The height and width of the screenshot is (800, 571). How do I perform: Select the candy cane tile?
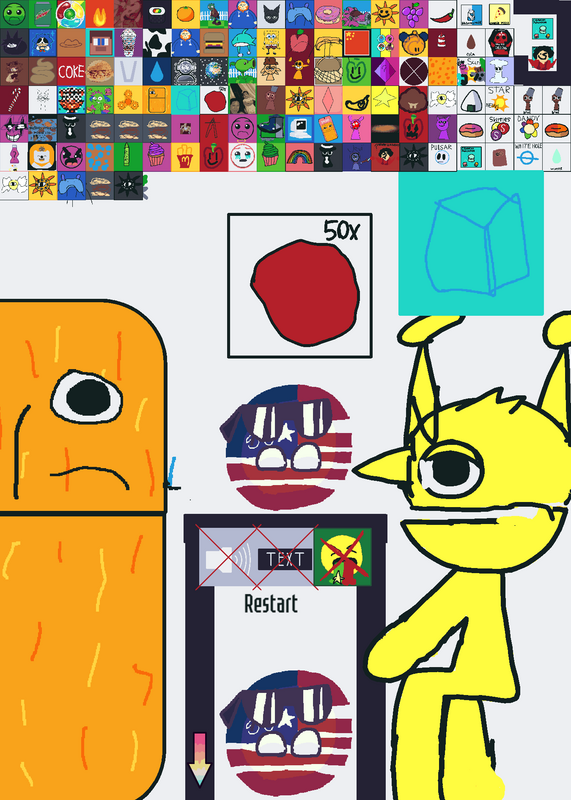(x=14, y=100)
